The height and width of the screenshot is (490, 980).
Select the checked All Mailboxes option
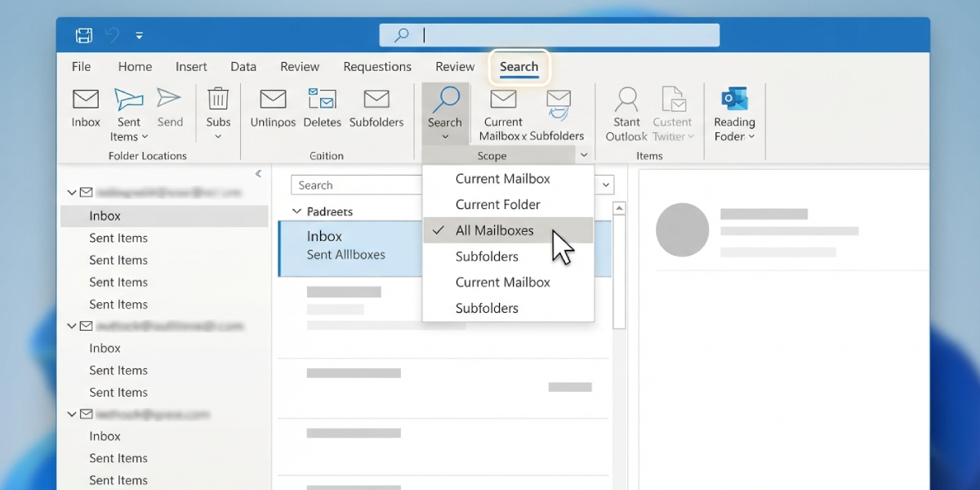tap(508, 230)
